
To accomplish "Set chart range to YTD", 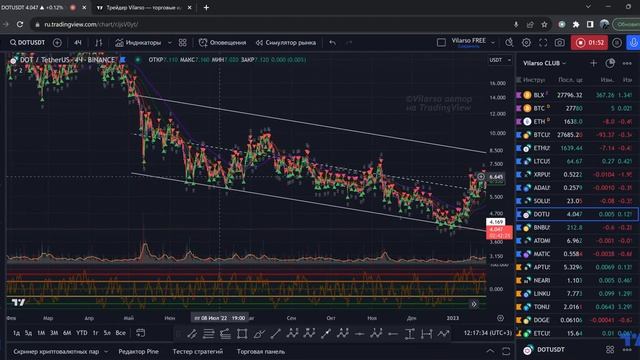I will click(x=82, y=333).
